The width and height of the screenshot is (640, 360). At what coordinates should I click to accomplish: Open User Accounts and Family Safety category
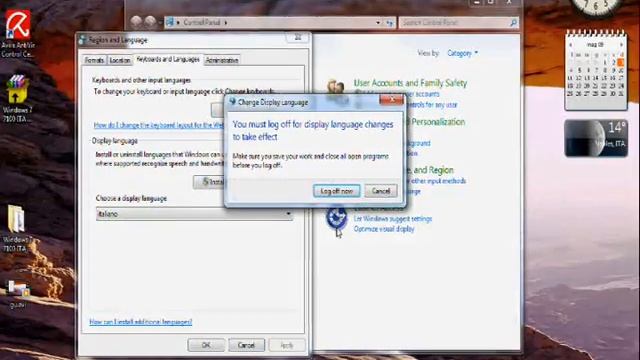pyautogui.click(x=410, y=83)
